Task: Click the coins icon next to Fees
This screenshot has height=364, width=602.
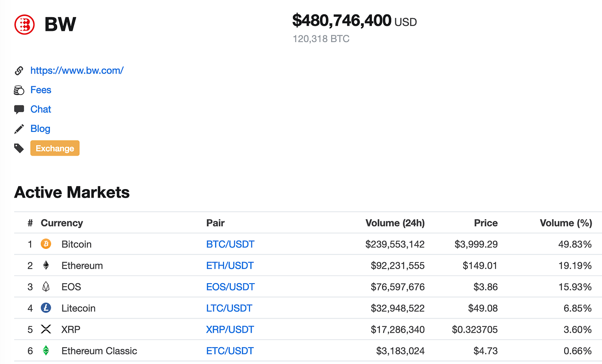Action: pyautogui.click(x=19, y=90)
